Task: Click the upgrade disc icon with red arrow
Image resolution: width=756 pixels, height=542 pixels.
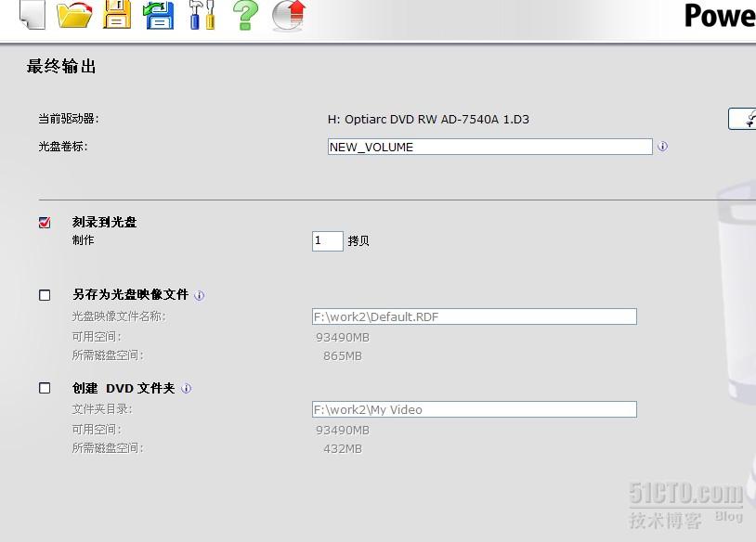Action: [x=289, y=15]
